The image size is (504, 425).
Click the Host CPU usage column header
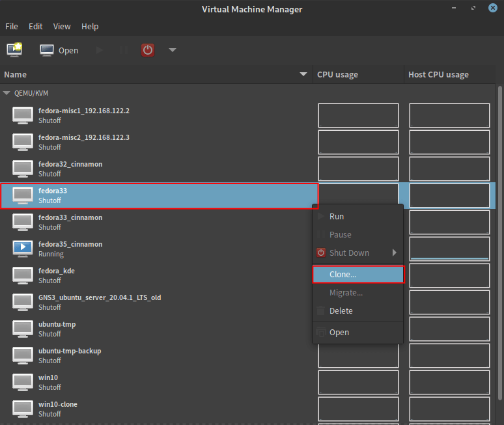449,75
